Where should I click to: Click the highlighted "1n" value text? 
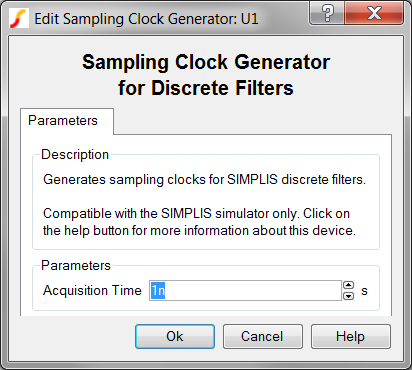(158, 291)
